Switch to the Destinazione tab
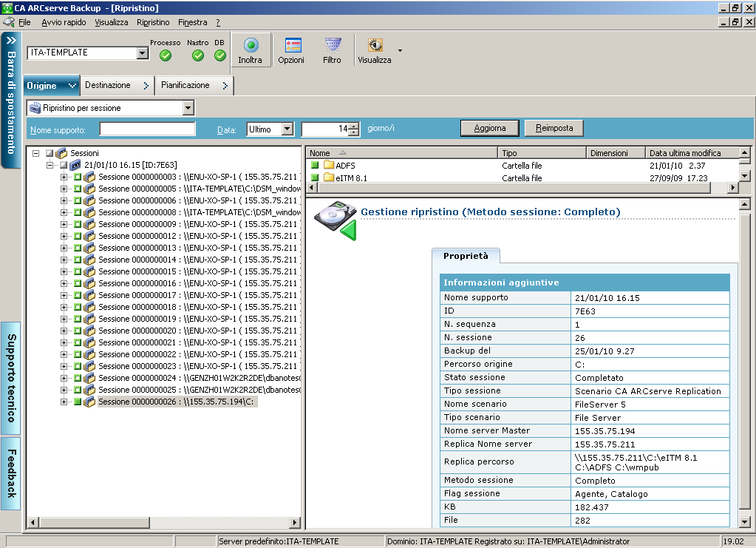 click(108, 85)
